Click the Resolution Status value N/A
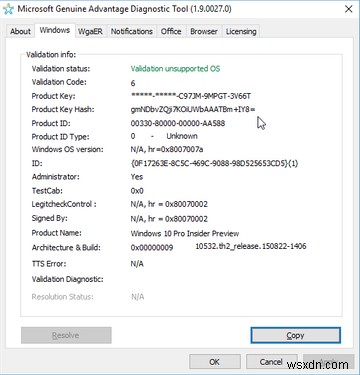Screen dimensions: 360x375 tap(138, 297)
